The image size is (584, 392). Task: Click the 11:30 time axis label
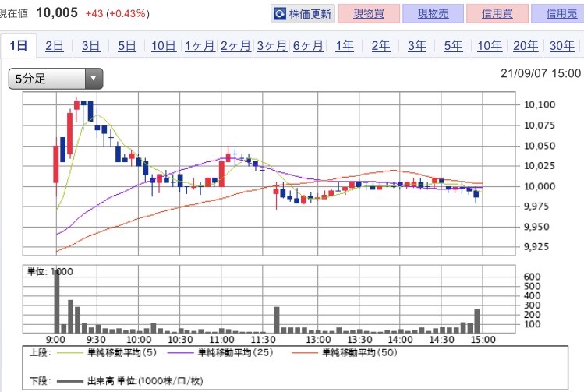point(264,340)
